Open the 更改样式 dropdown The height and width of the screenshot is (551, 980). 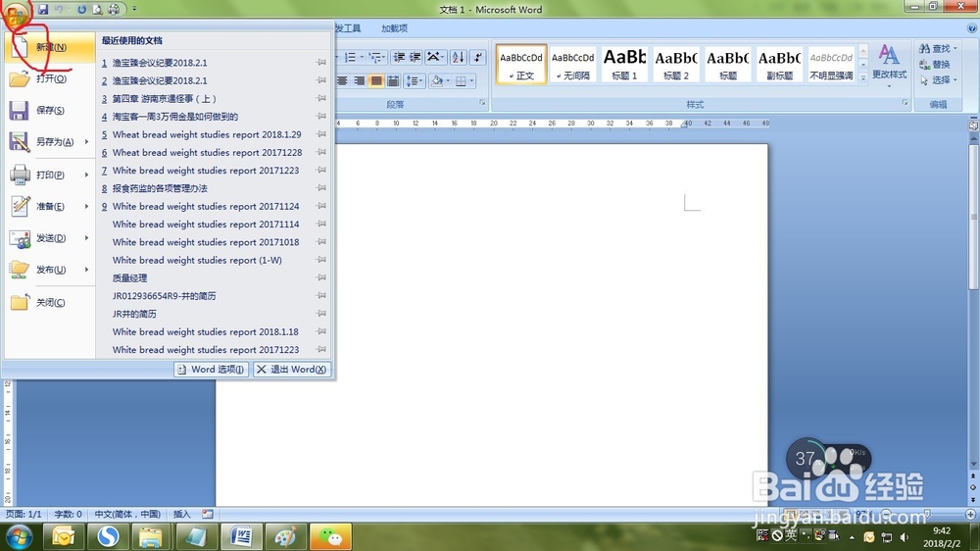tap(890, 67)
